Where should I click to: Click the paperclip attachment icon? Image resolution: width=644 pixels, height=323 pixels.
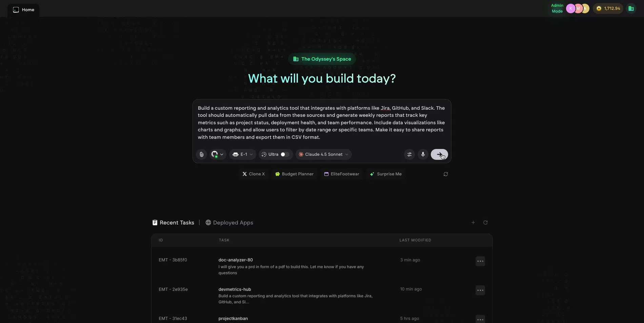click(201, 154)
